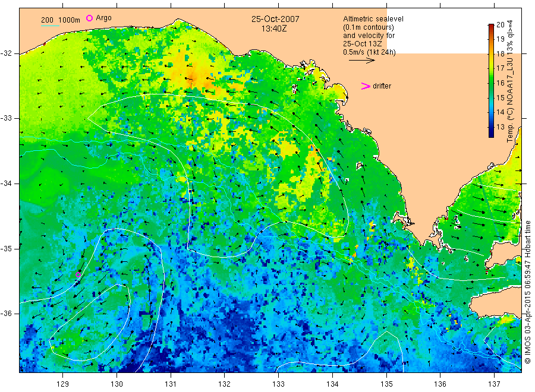The width and height of the screenshot is (535, 392).
Task: Click the 'Altimetric sealevel' text
Action: tap(373, 19)
